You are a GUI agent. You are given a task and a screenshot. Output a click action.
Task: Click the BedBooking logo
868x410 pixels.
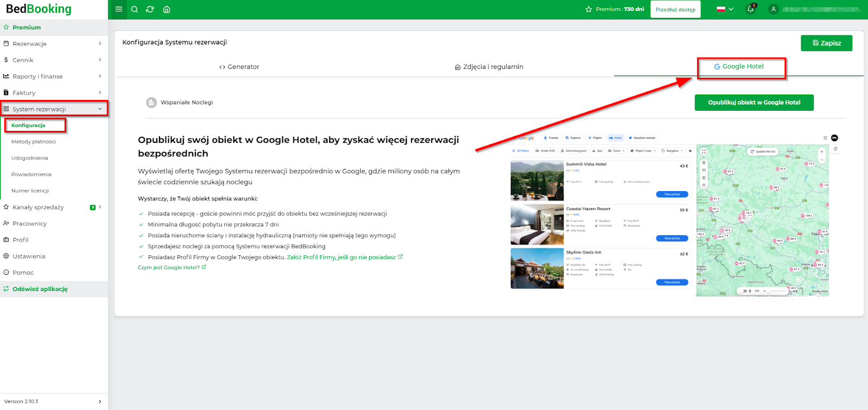[x=39, y=9]
